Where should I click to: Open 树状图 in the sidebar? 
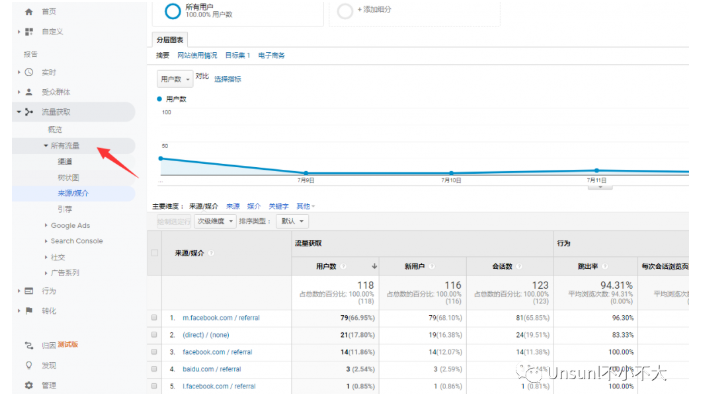coord(68,178)
